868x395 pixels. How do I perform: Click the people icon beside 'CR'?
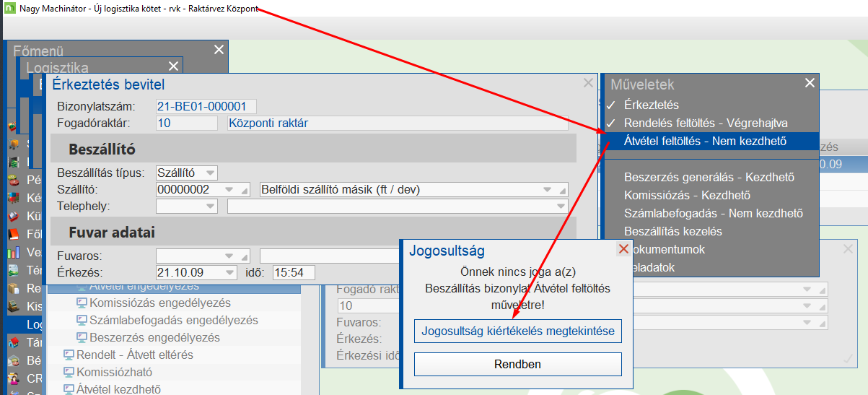click(13, 378)
